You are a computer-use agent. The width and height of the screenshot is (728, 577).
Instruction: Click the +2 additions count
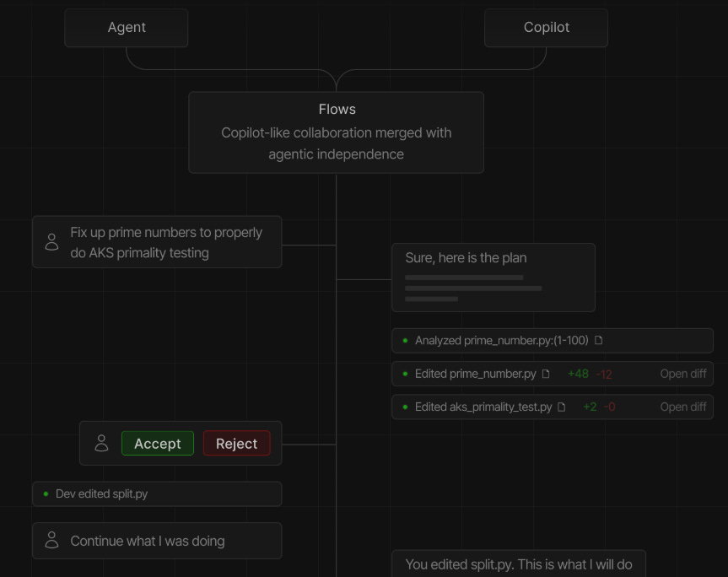[590, 407]
